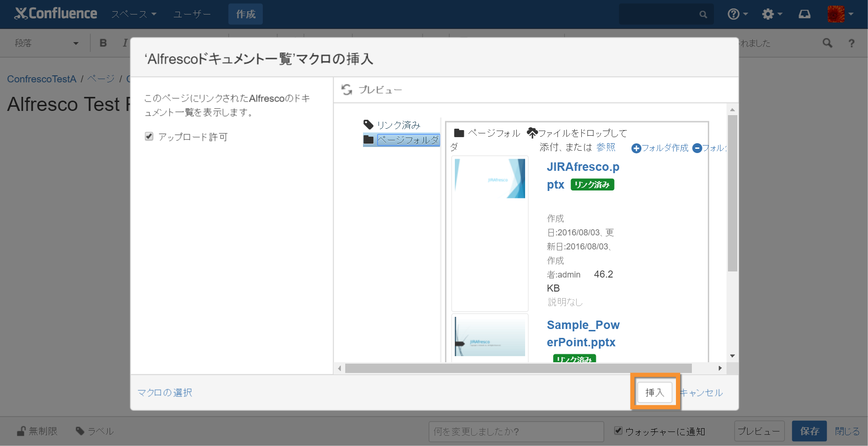Click the editor find magnifier icon
This screenshot has height=446, width=868.
(828, 43)
